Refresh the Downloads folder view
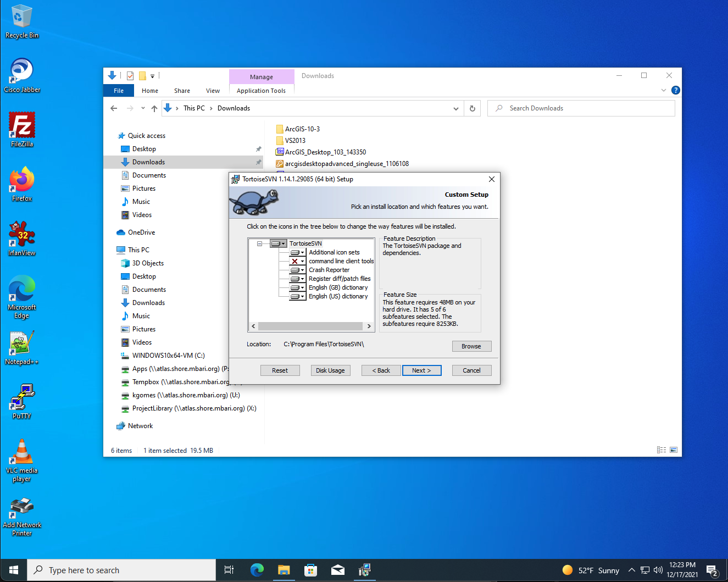The width and height of the screenshot is (728, 582). (473, 108)
